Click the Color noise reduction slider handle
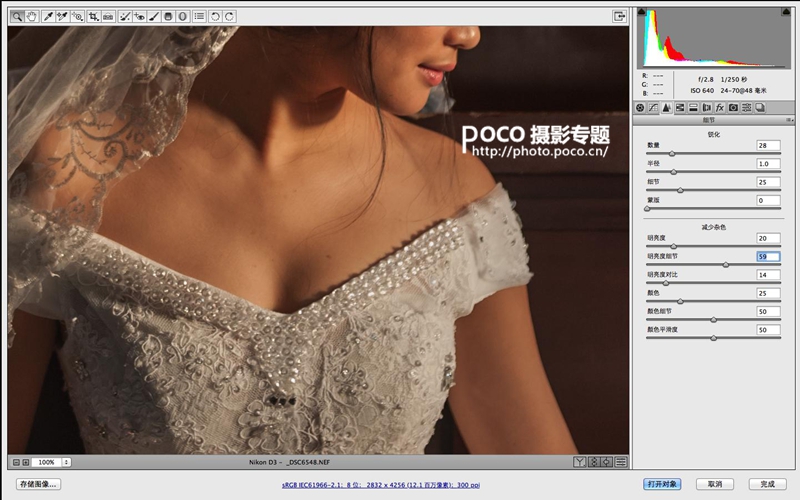 click(x=680, y=302)
